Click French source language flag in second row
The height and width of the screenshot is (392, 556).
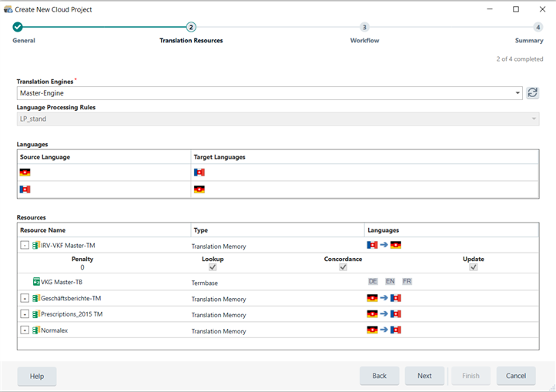tap(25, 189)
